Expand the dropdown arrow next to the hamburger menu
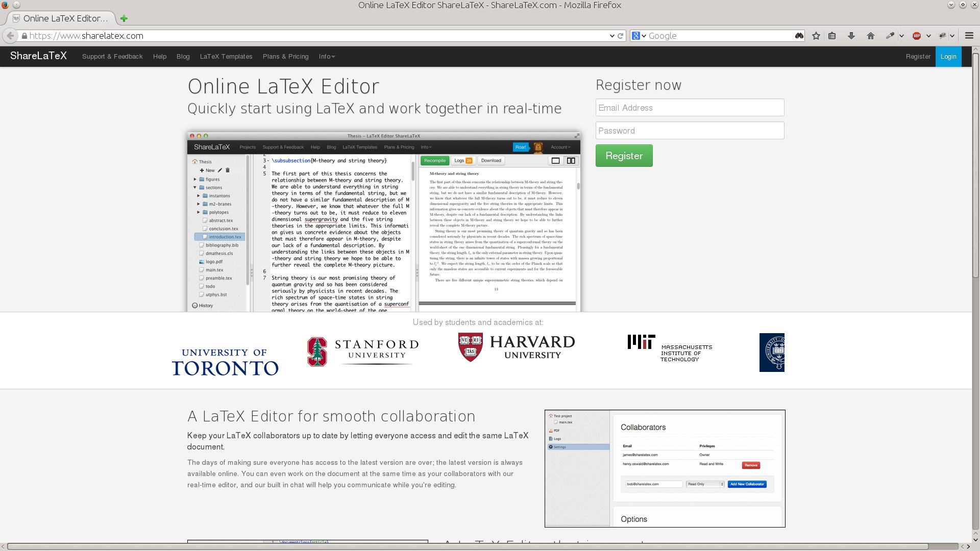 tap(952, 36)
